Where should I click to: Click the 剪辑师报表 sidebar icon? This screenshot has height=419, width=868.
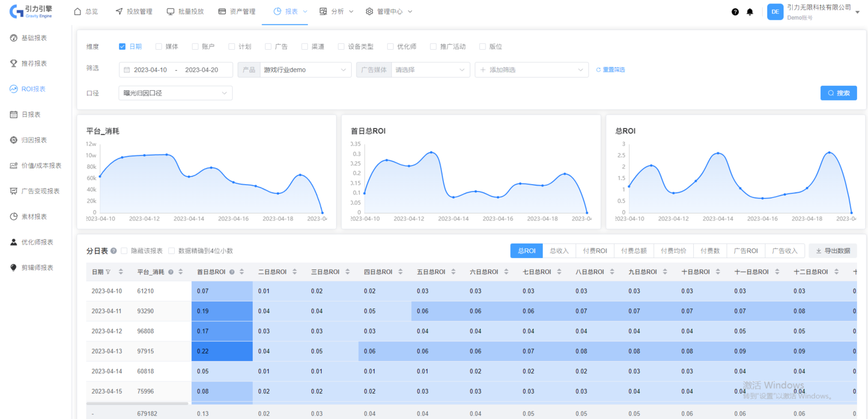(14, 267)
